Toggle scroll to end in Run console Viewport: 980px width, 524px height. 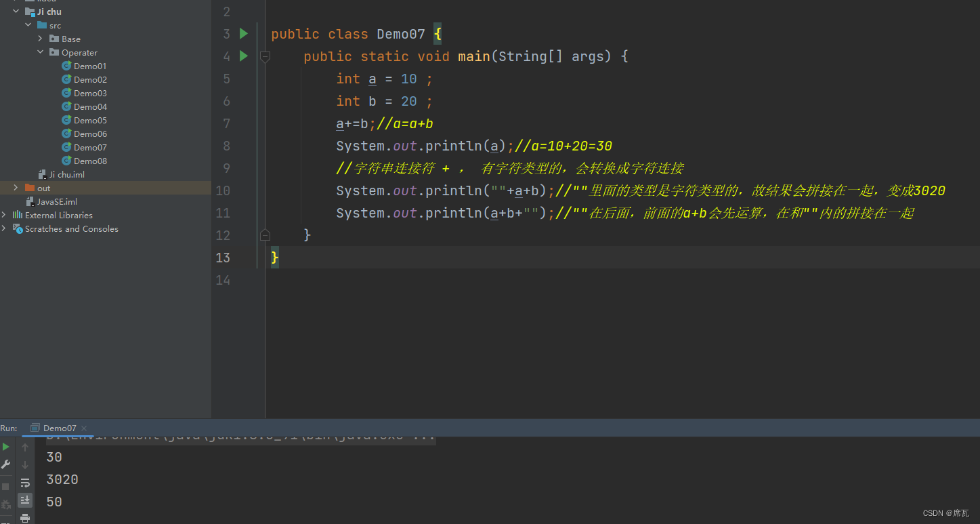(25, 500)
